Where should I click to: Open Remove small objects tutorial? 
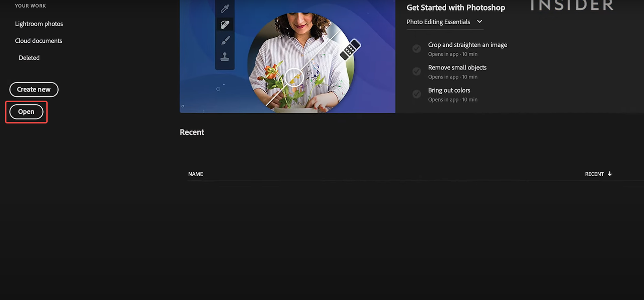[x=457, y=67]
